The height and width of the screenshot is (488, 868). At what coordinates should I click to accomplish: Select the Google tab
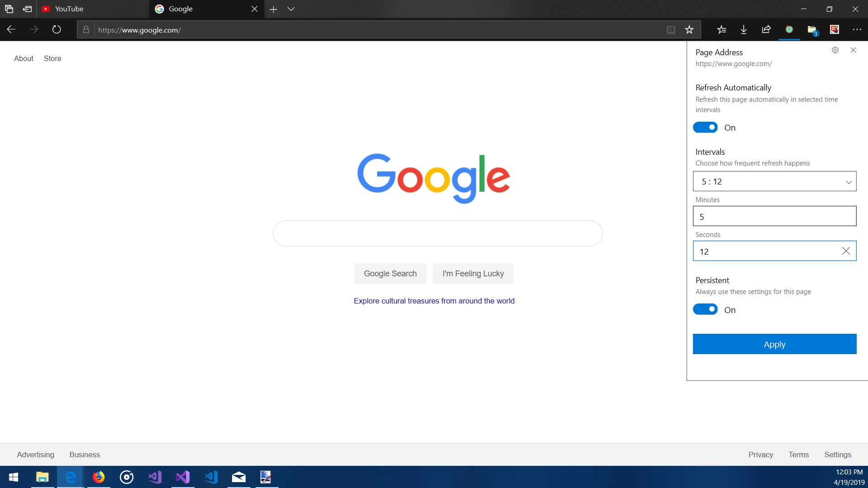point(207,9)
